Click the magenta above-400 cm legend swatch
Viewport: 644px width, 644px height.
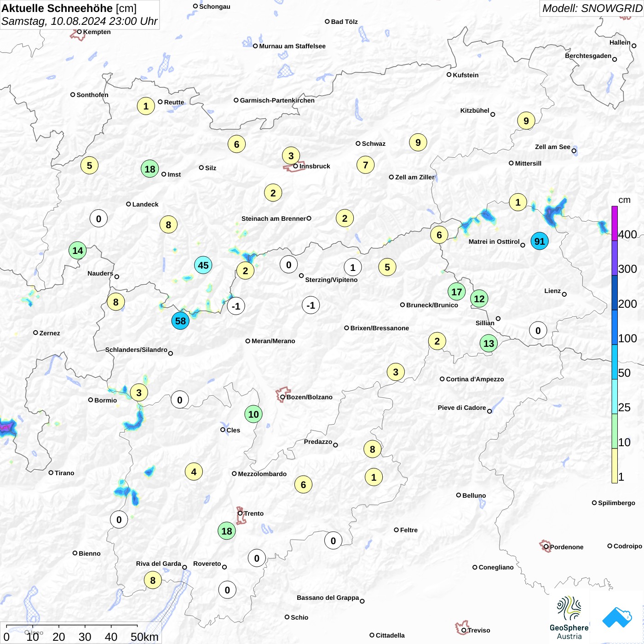tap(615, 223)
